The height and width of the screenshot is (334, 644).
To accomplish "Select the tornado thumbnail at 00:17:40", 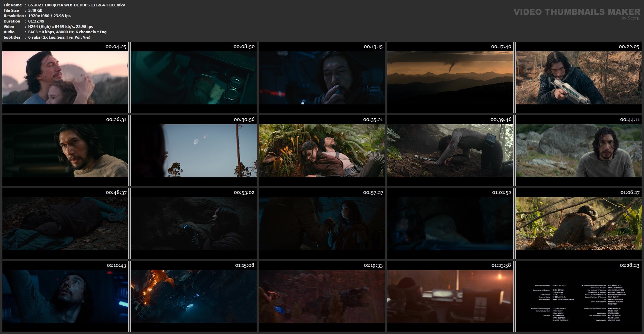I will click(x=450, y=78).
